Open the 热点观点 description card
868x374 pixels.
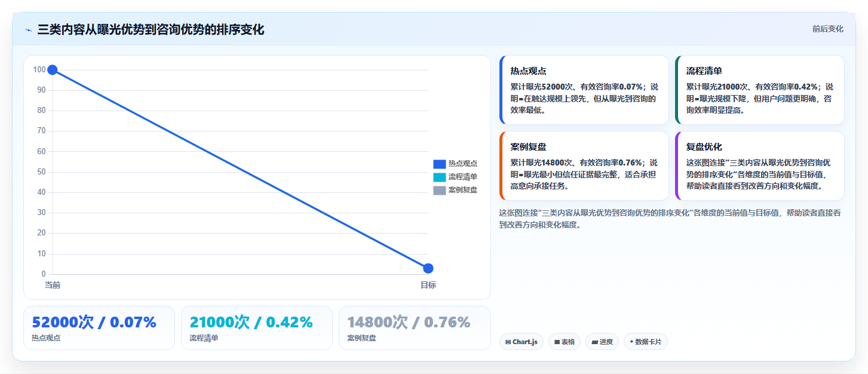click(584, 90)
